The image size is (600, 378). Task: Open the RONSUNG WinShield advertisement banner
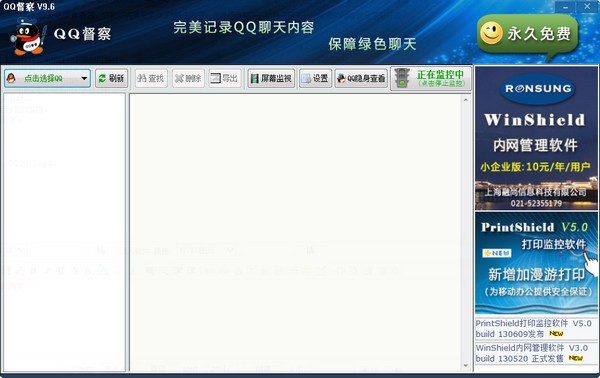point(536,138)
